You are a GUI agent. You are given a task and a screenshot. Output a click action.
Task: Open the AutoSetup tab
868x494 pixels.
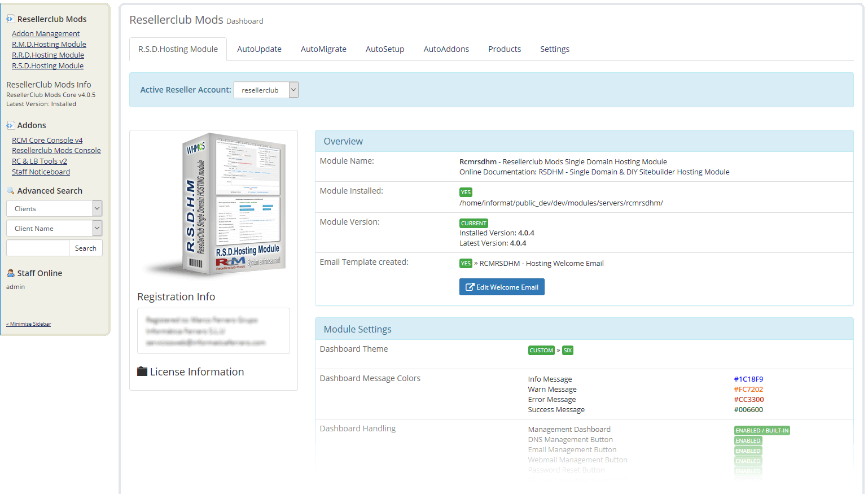point(385,49)
